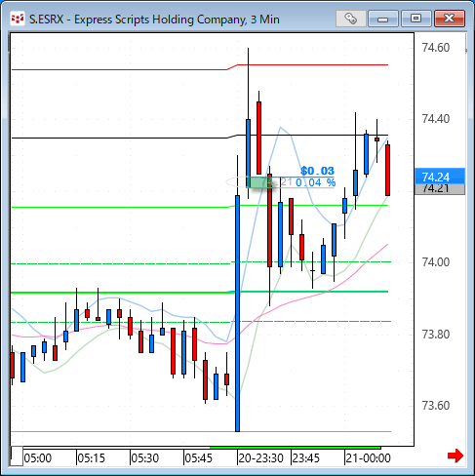Click the black horizontal level line

click(x=200, y=138)
